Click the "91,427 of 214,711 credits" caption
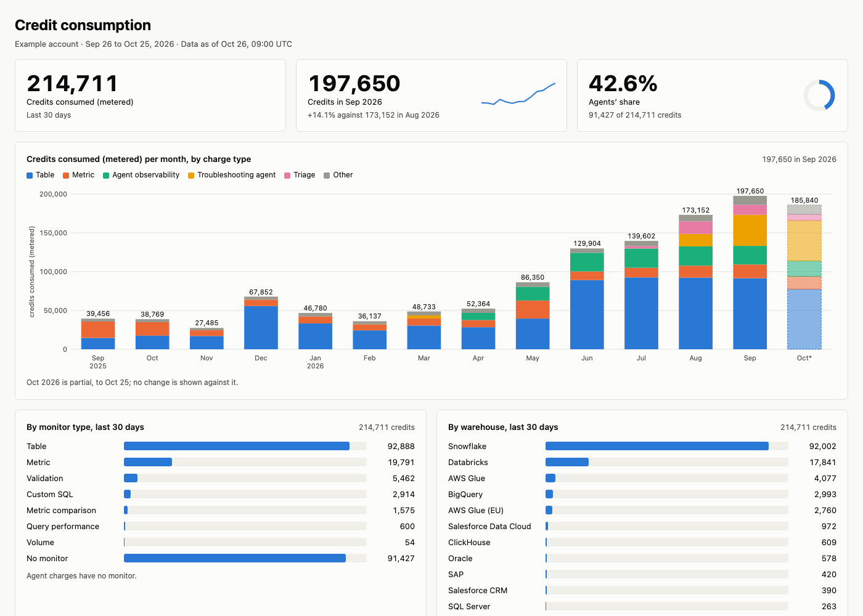This screenshot has height=616, width=863. pos(635,115)
